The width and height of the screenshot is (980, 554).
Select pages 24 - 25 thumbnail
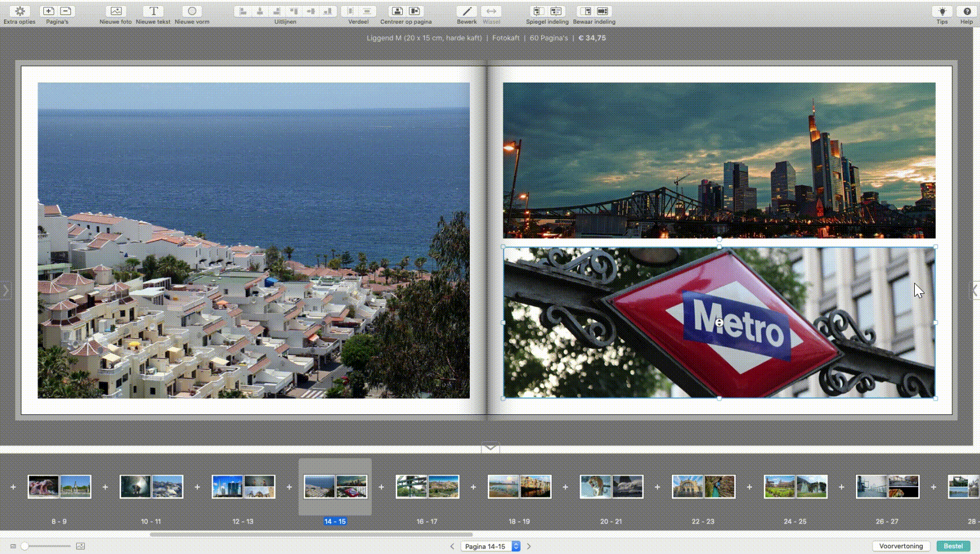pos(796,486)
